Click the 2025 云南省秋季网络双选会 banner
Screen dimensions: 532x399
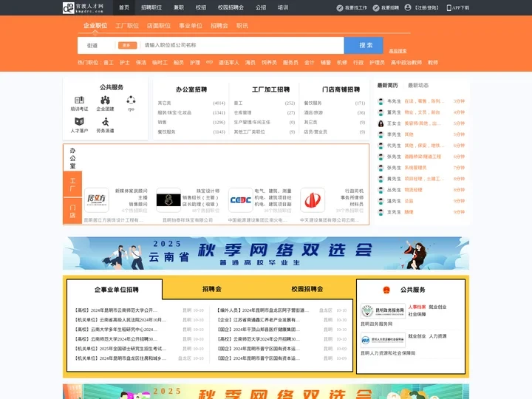tap(266, 253)
